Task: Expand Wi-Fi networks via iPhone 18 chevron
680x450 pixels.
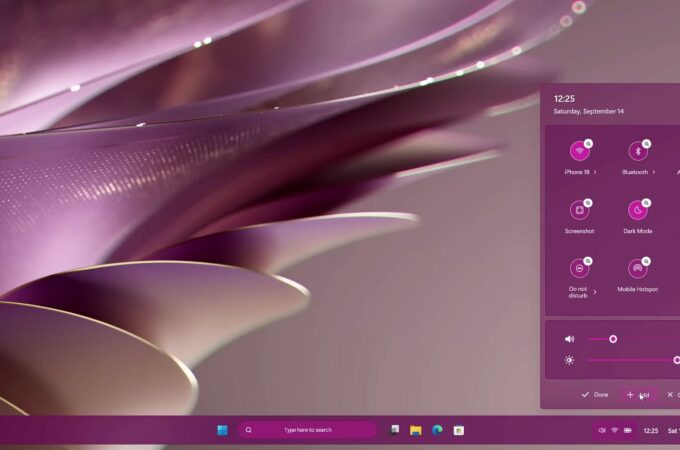Action: (595, 172)
